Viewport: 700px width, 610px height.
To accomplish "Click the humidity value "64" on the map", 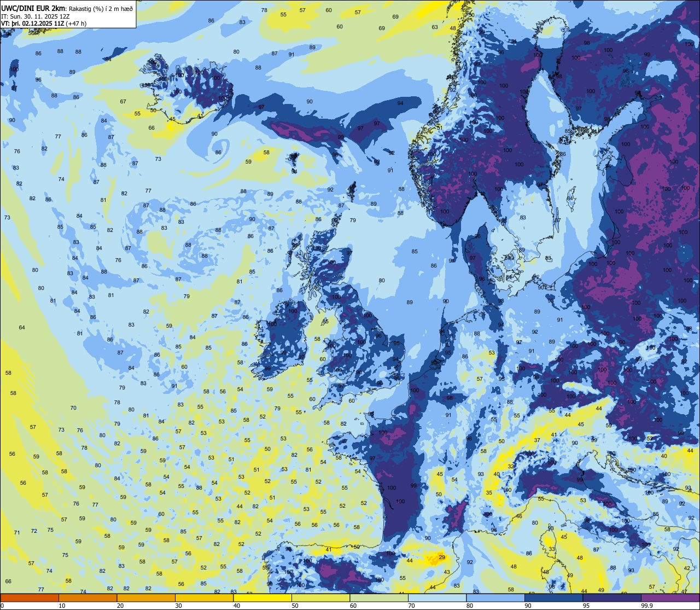I will pyautogui.click(x=22, y=328).
